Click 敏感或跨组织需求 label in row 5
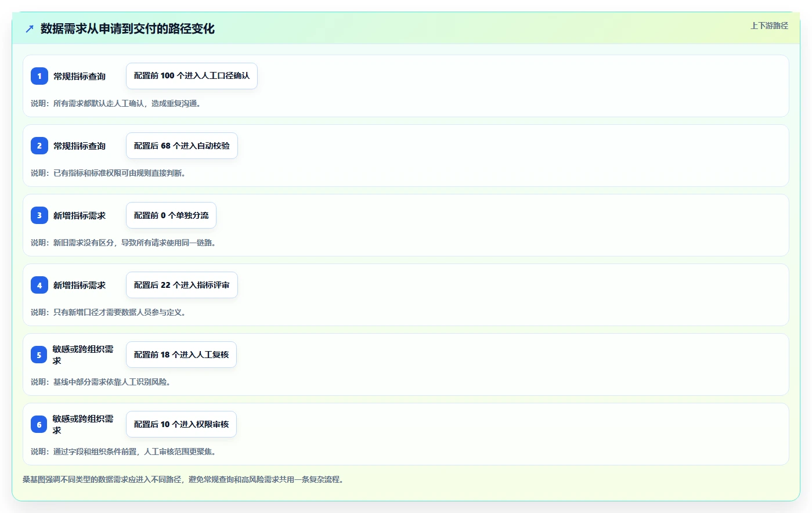This screenshot has height=513, width=812. coord(83,355)
